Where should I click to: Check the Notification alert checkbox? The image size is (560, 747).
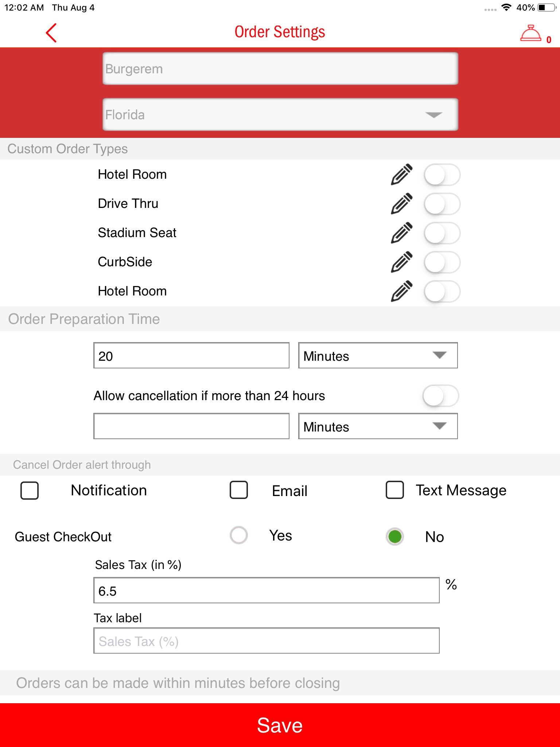pyautogui.click(x=30, y=490)
